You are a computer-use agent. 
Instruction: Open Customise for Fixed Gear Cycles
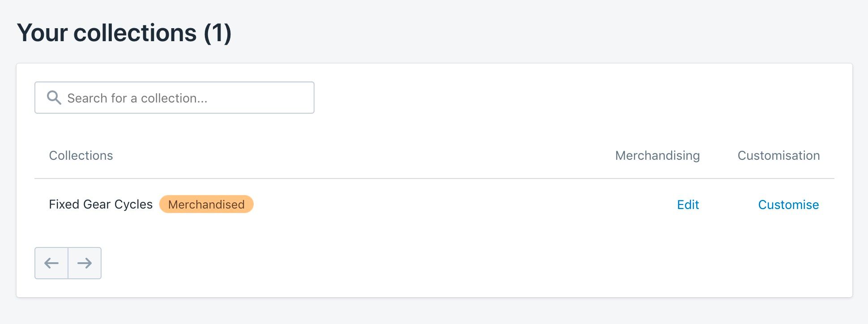click(788, 205)
